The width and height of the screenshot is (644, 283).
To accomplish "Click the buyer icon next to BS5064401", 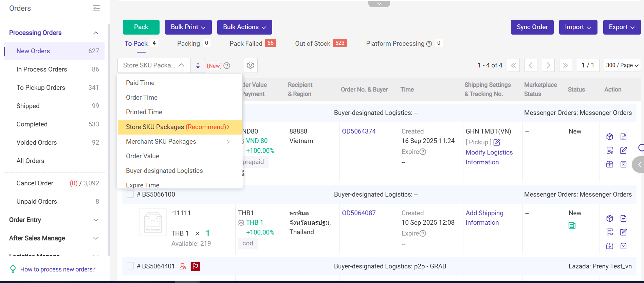I will (183, 266).
